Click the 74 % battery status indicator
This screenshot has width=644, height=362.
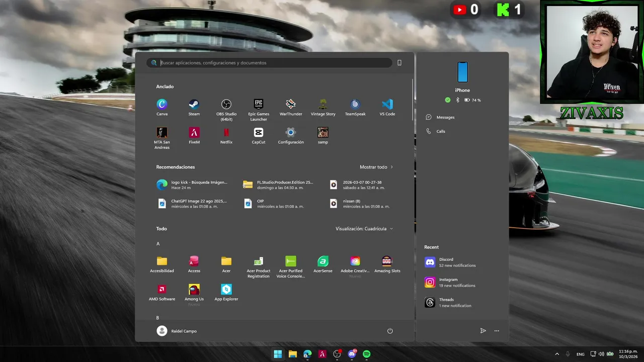coord(472,100)
